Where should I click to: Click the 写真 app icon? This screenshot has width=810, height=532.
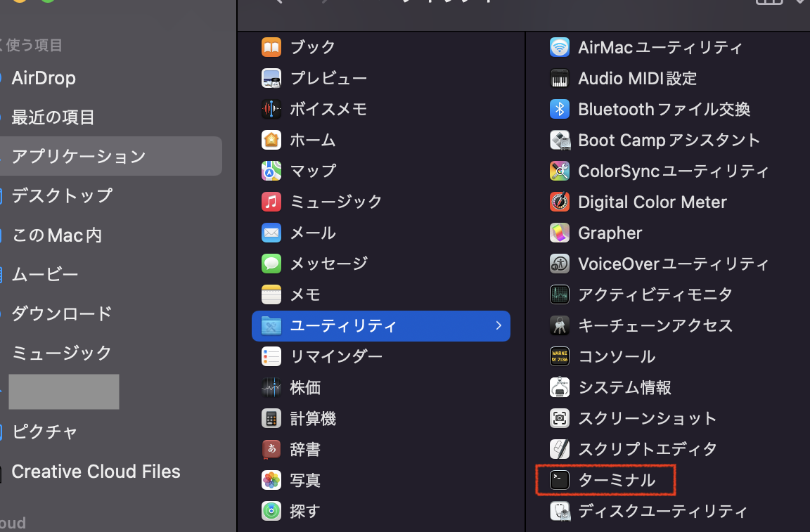(x=271, y=481)
